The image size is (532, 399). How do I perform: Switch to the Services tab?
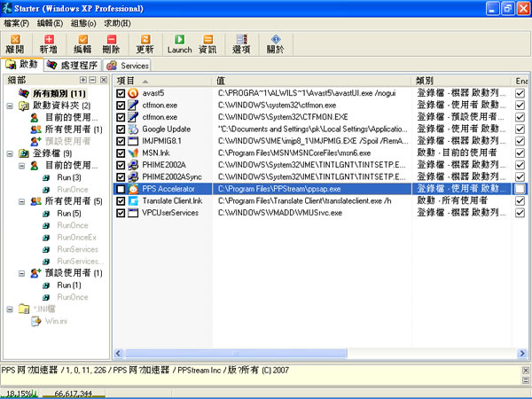coord(127,65)
